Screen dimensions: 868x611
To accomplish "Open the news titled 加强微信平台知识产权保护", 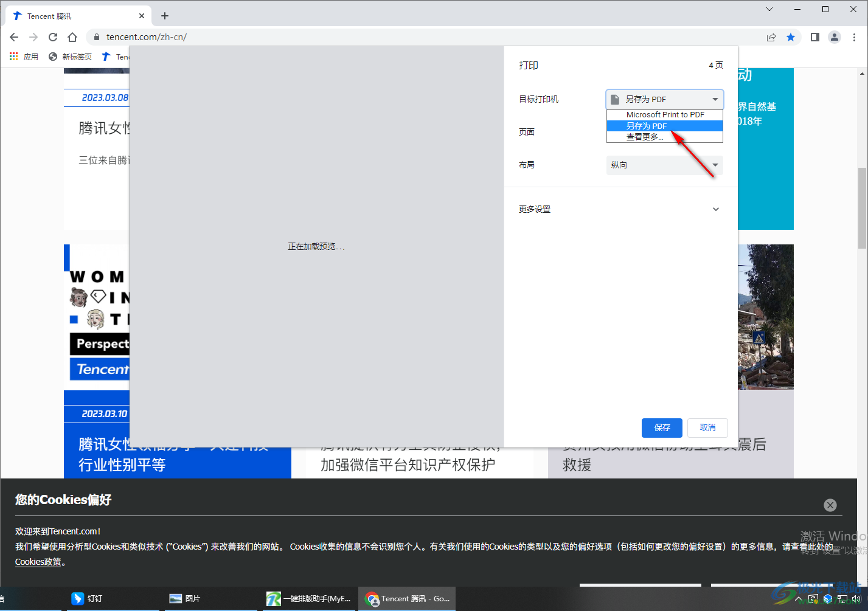I will coord(408,465).
